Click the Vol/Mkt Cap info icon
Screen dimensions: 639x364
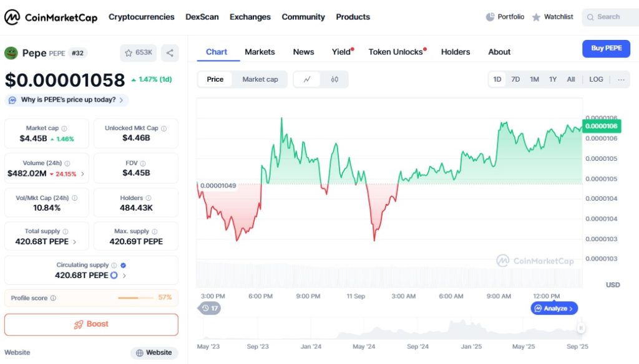pyautogui.click(x=75, y=198)
